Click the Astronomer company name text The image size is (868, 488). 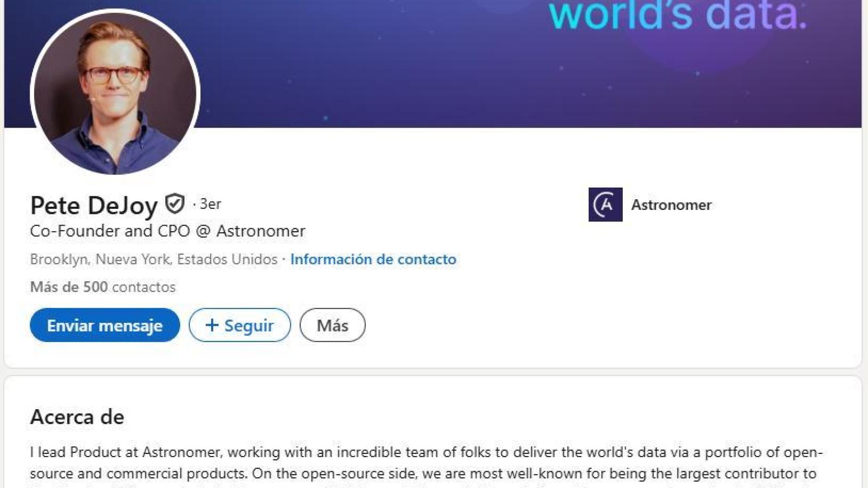[x=672, y=205]
